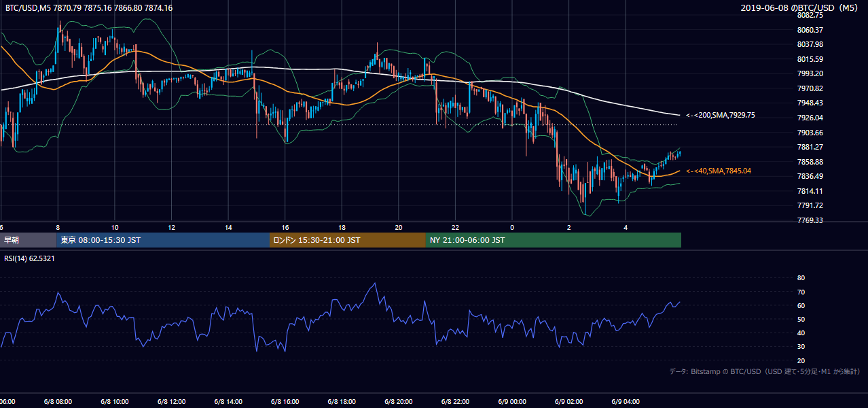
Task: Click price axis label 7903.66
Action: 810,133
